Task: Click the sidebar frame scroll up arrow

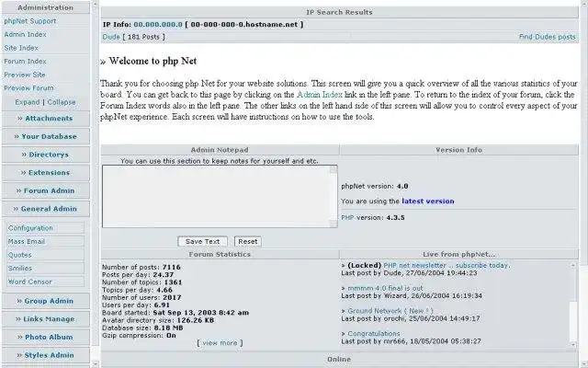Action: [95, 4]
